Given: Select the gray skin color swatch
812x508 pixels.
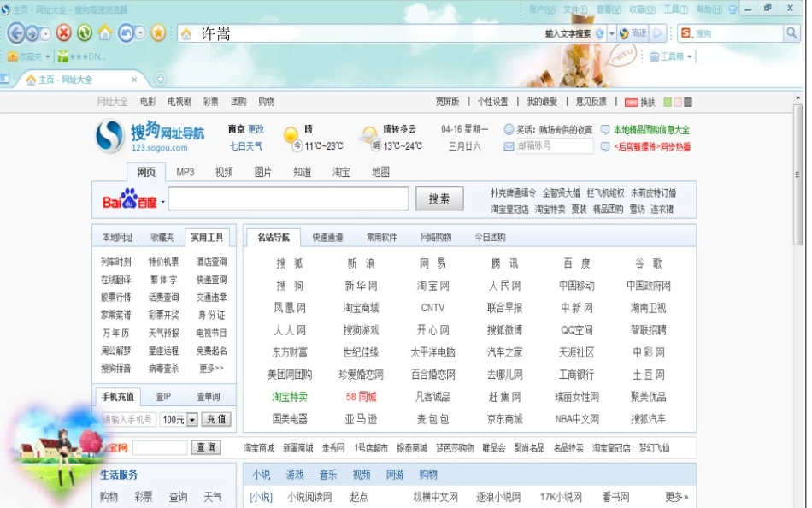Looking at the screenshot, I should coord(688,102).
